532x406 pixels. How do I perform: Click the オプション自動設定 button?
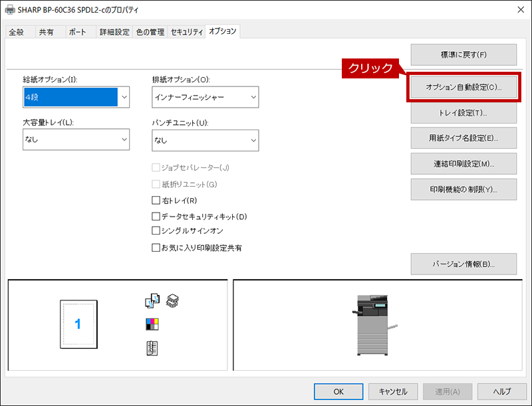tap(463, 87)
